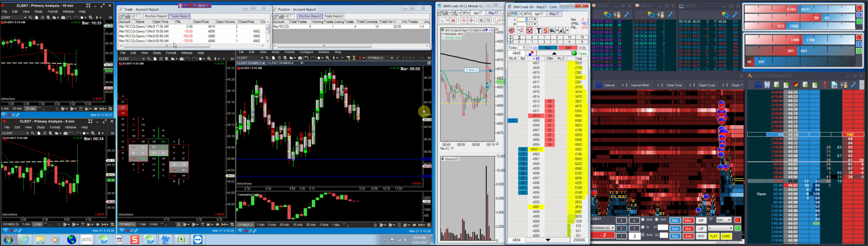Click the S2P button in the order panel

click(x=701, y=220)
